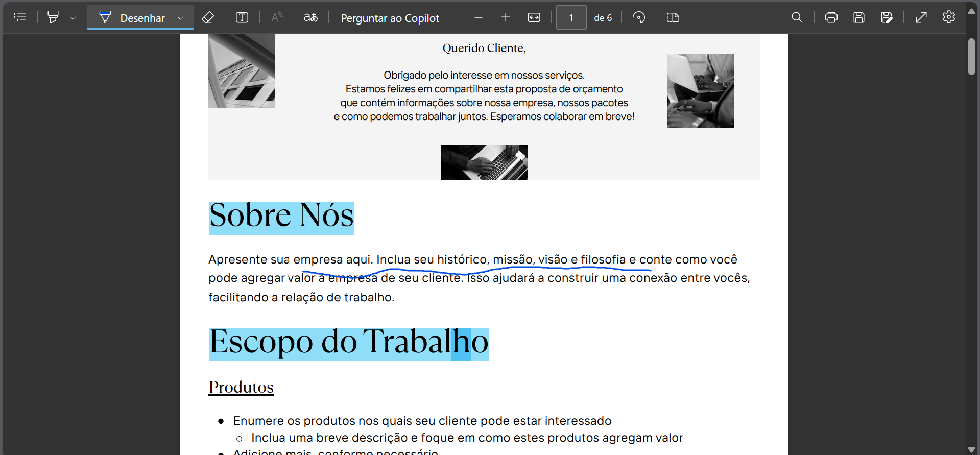This screenshot has height=455, width=980.
Task: Click the man with laptop photo
Action: tap(700, 91)
